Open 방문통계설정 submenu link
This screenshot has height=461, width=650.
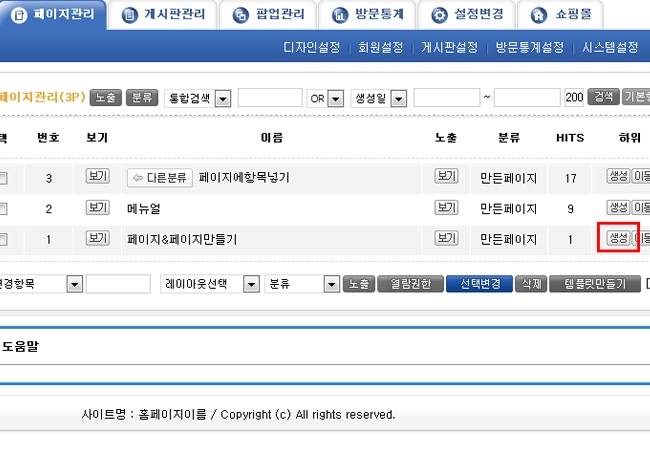(x=530, y=47)
